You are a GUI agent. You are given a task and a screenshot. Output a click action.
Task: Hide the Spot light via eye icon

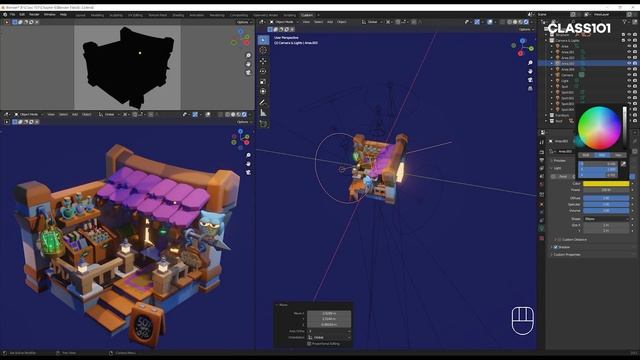(629, 87)
